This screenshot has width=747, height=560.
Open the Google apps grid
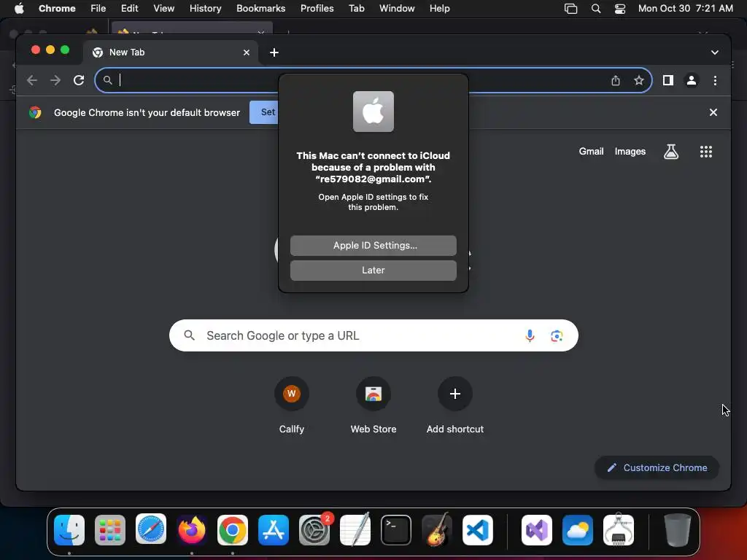[x=705, y=152]
